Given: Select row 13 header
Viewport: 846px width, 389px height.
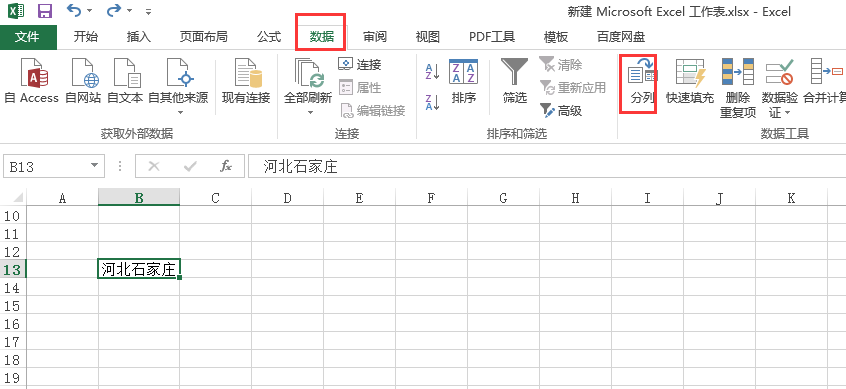Looking at the screenshot, I should coord(13,269).
